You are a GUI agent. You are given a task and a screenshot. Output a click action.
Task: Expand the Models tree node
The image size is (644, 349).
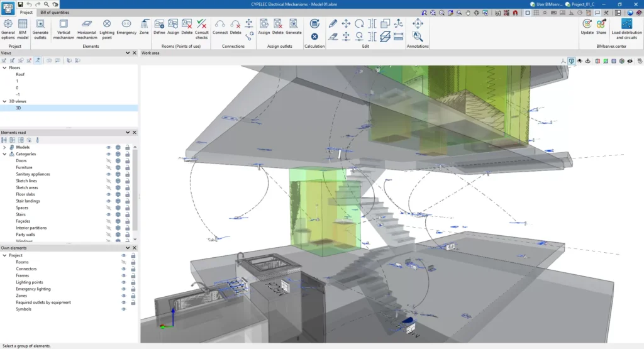coord(4,147)
